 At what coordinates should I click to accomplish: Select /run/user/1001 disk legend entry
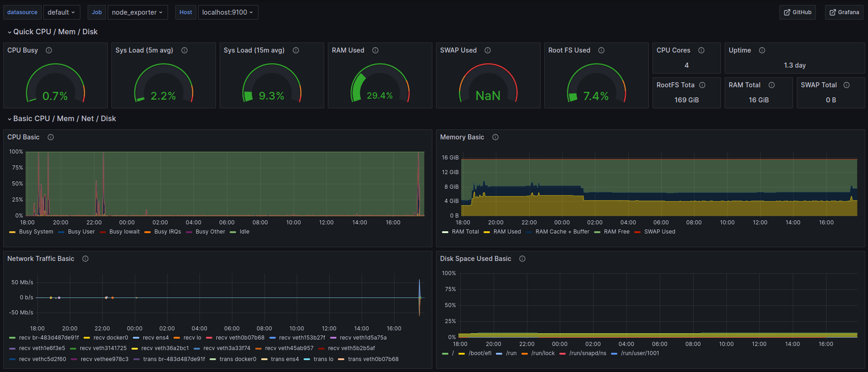[640, 353]
